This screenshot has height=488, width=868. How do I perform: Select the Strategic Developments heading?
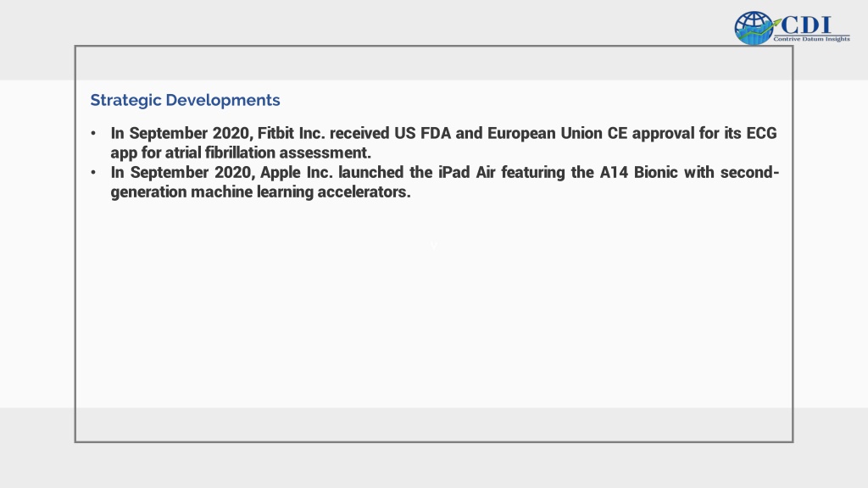click(185, 100)
